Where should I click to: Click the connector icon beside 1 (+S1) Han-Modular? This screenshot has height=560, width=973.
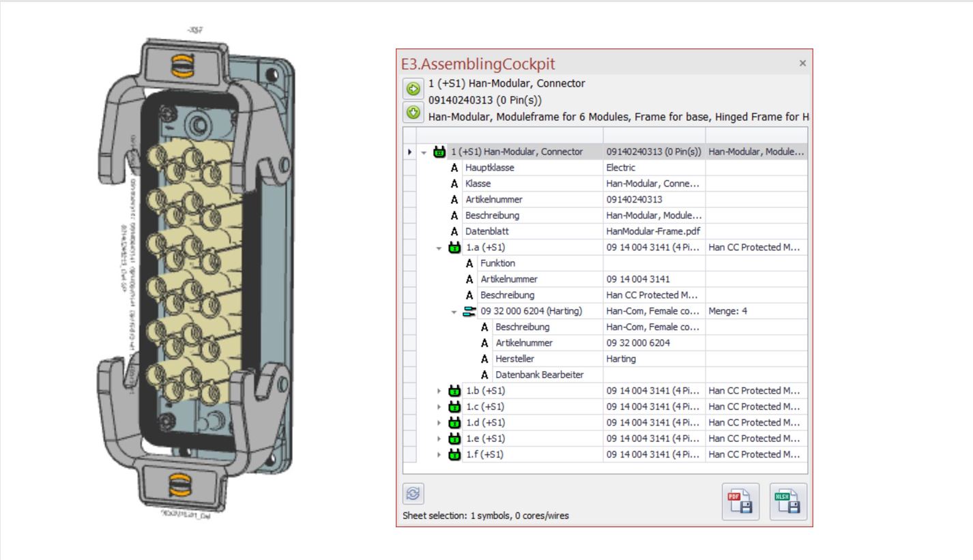coord(439,151)
